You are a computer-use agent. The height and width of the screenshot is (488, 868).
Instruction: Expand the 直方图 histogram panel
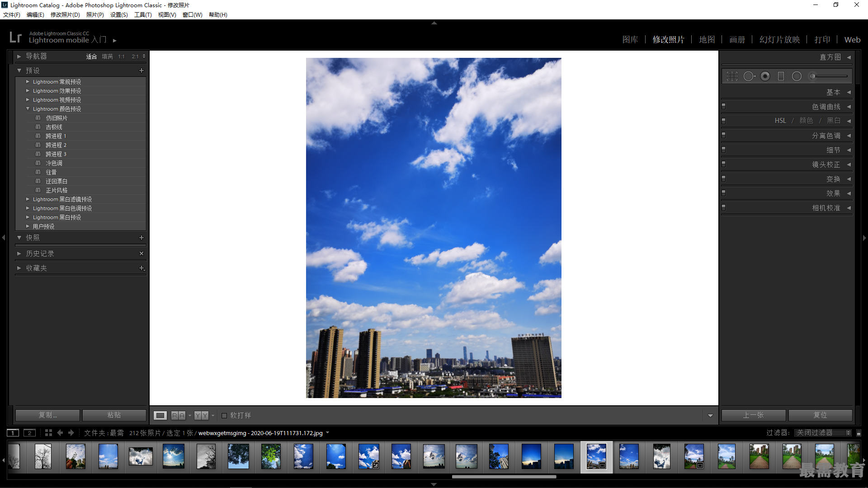(849, 57)
